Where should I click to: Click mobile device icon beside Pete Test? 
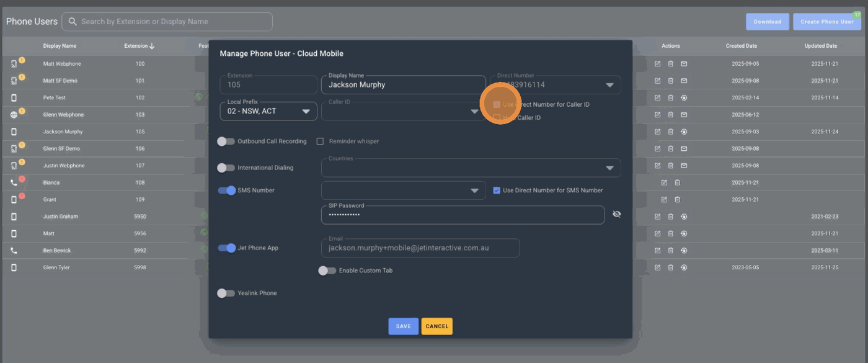tap(14, 97)
